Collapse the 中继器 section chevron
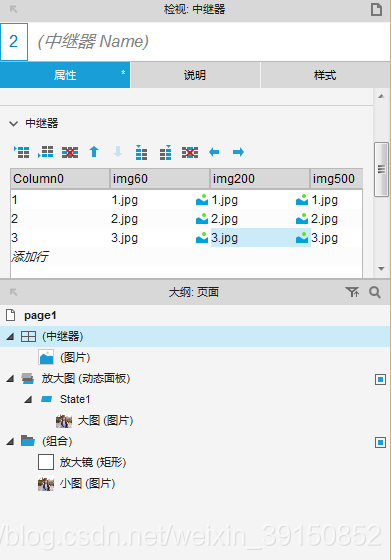Viewport: 391px width, 560px height. (x=13, y=124)
